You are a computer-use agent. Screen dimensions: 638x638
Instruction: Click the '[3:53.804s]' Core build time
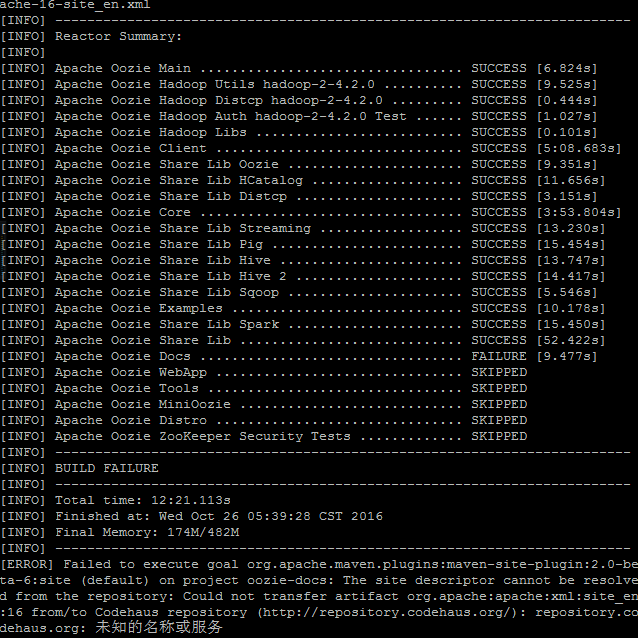pos(579,212)
